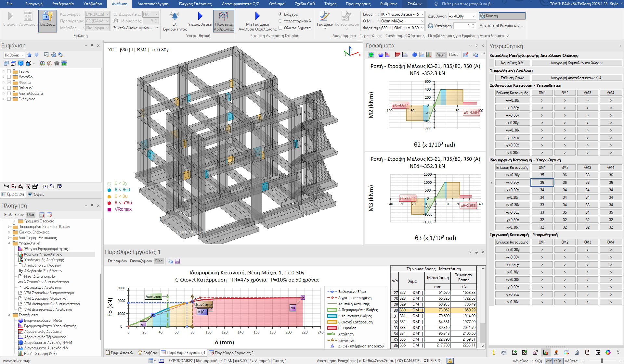The height and width of the screenshot is (364, 624).
Task: Enable Όλα τα βήματα checkbox
Action: [x=280, y=28]
